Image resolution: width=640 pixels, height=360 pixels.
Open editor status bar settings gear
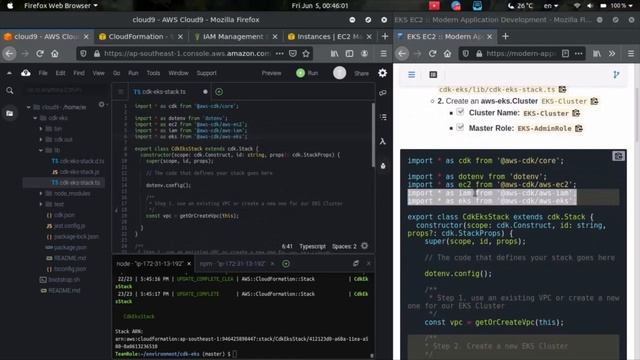tap(364, 246)
